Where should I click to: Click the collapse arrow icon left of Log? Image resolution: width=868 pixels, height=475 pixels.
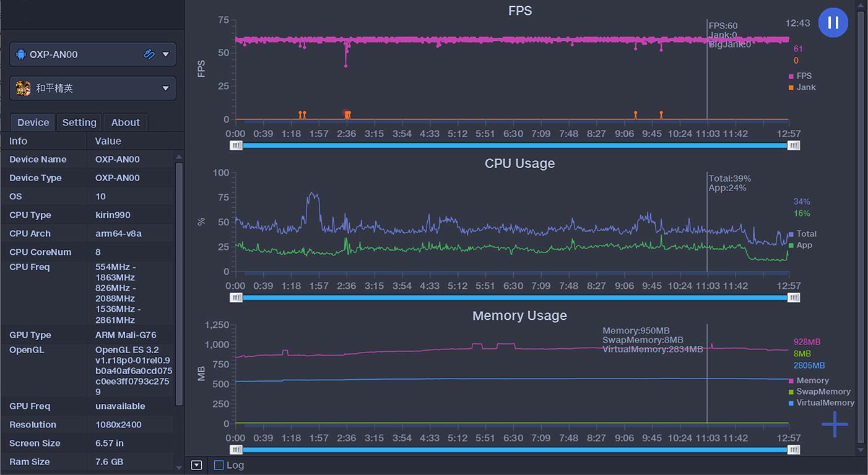coord(197,465)
